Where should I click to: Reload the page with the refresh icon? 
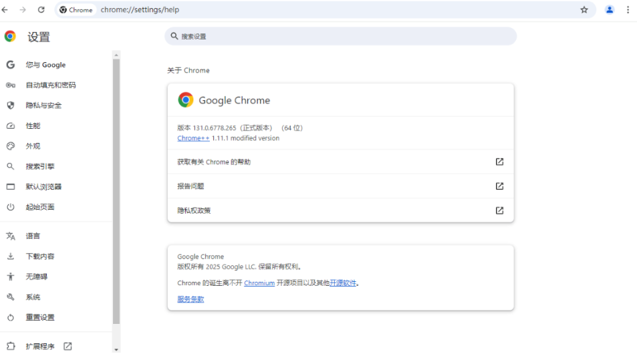[41, 10]
